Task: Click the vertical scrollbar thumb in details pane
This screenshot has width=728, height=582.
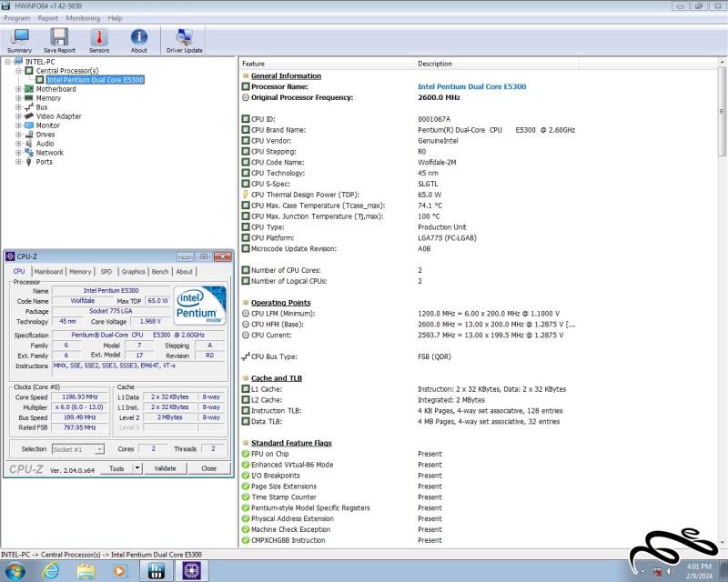Action: pyautogui.click(x=722, y=111)
